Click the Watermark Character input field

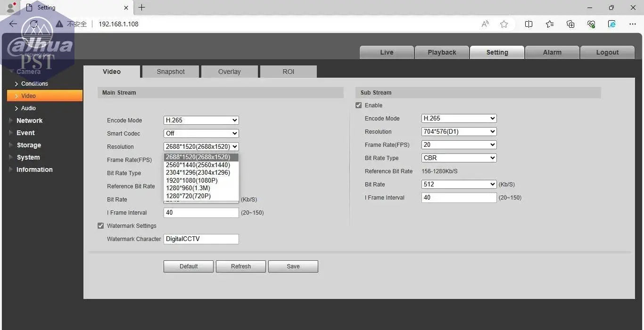201,239
